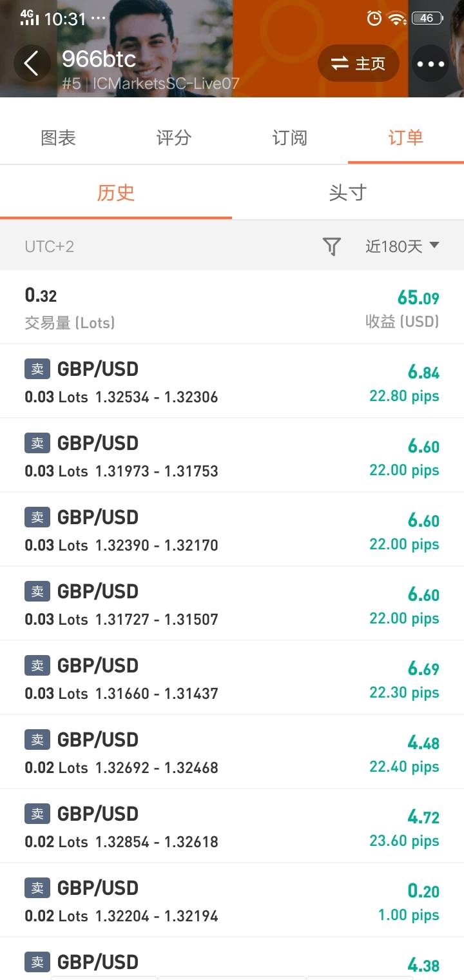Tap the Wi-Fi status icon
Image resolution: width=464 pixels, height=980 pixels.
(397, 19)
